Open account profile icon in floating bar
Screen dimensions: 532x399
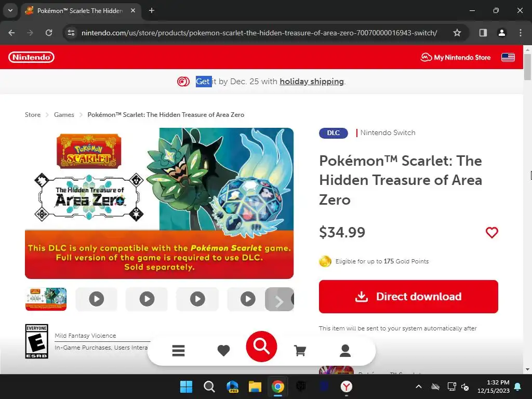tap(345, 351)
